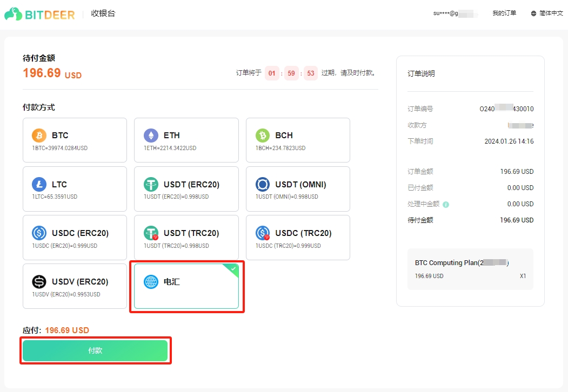Click the 收银台 header title

pyautogui.click(x=103, y=13)
